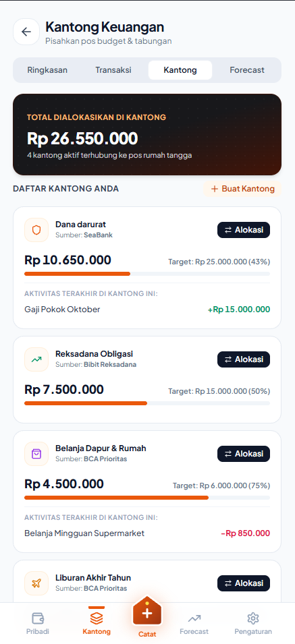The height and width of the screenshot is (644, 295).
Task: Tap the Catat plus button
Action: click(x=147, y=613)
